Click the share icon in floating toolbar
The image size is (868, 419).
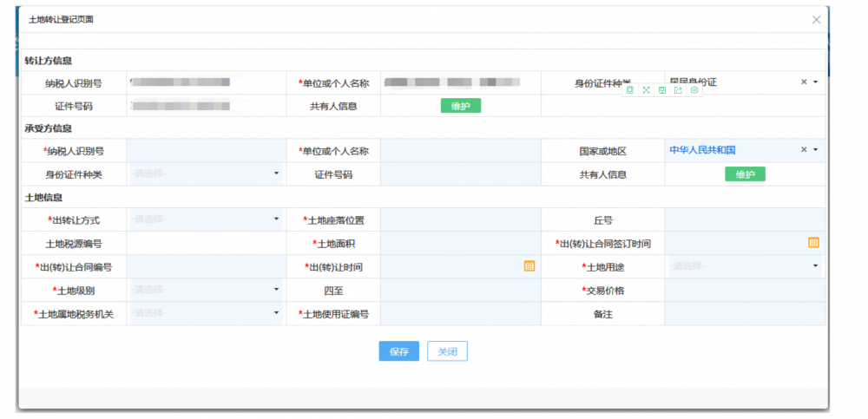click(678, 90)
